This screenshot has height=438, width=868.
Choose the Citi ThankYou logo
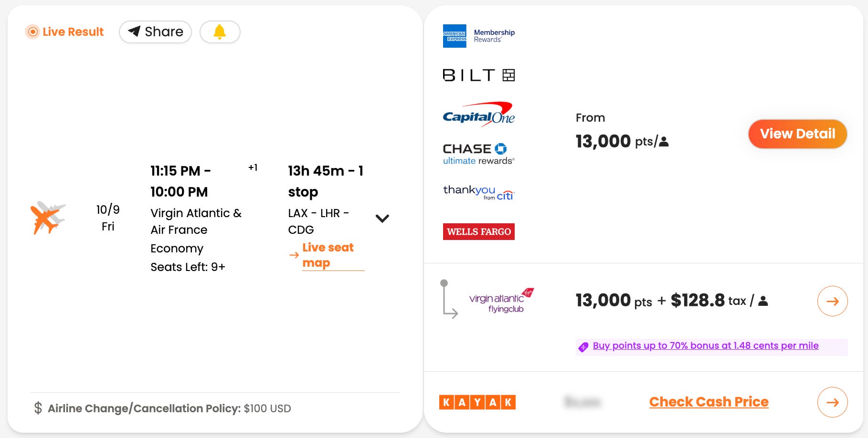point(478,192)
